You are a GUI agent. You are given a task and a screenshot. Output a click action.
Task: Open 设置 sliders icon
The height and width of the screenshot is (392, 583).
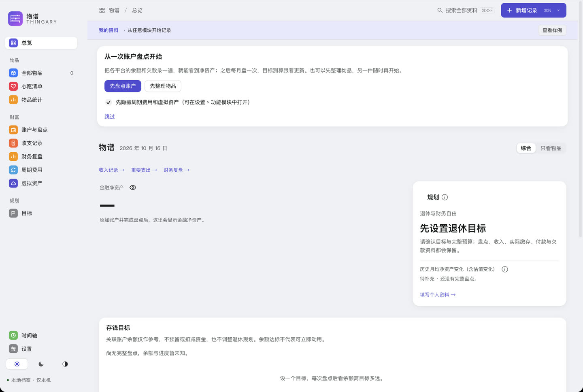pyautogui.click(x=13, y=349)
